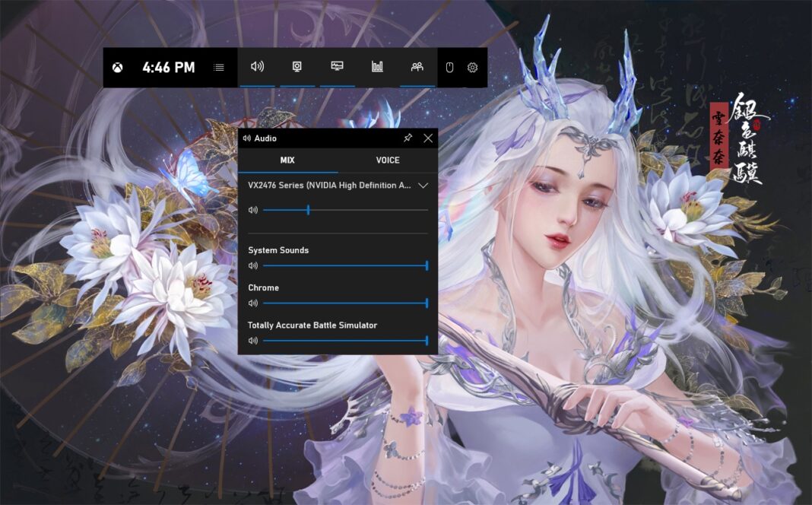
Task: Open the Xbox Social people widget
Action: click(417, 67)
